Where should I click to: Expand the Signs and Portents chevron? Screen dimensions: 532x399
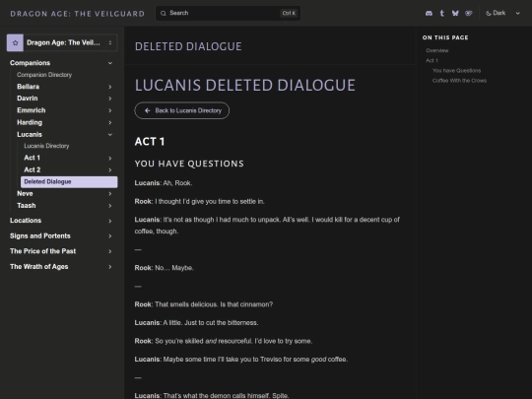[x=110, y=236]
